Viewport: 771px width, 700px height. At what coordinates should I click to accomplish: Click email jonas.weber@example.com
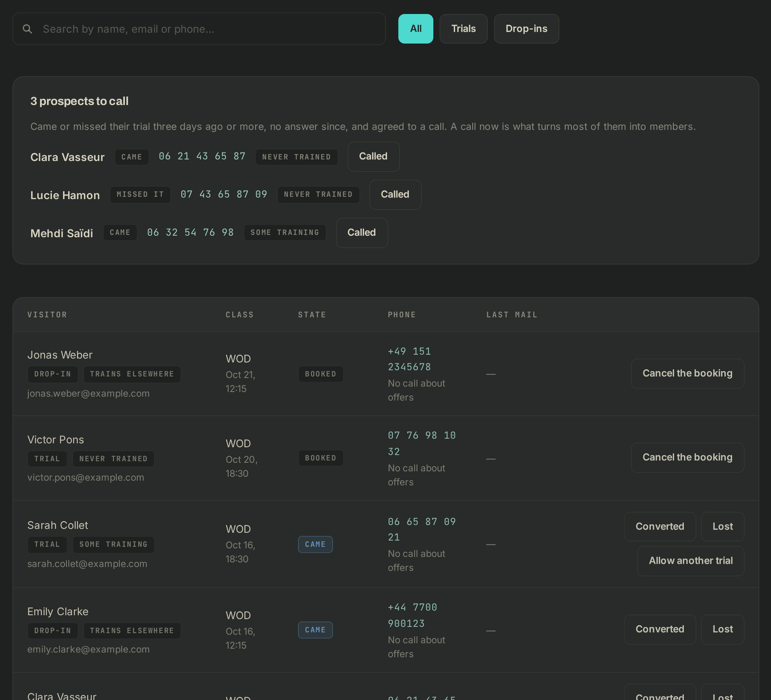point(89,394)
